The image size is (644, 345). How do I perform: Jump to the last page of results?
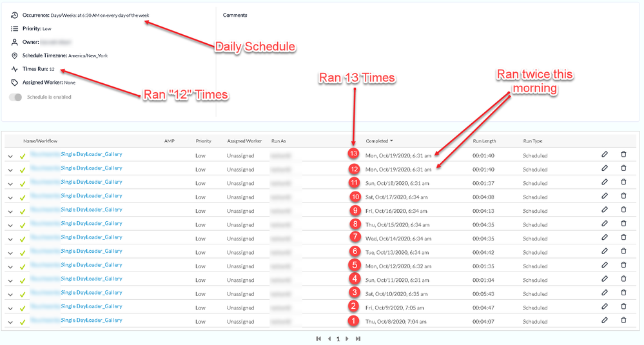358,339
